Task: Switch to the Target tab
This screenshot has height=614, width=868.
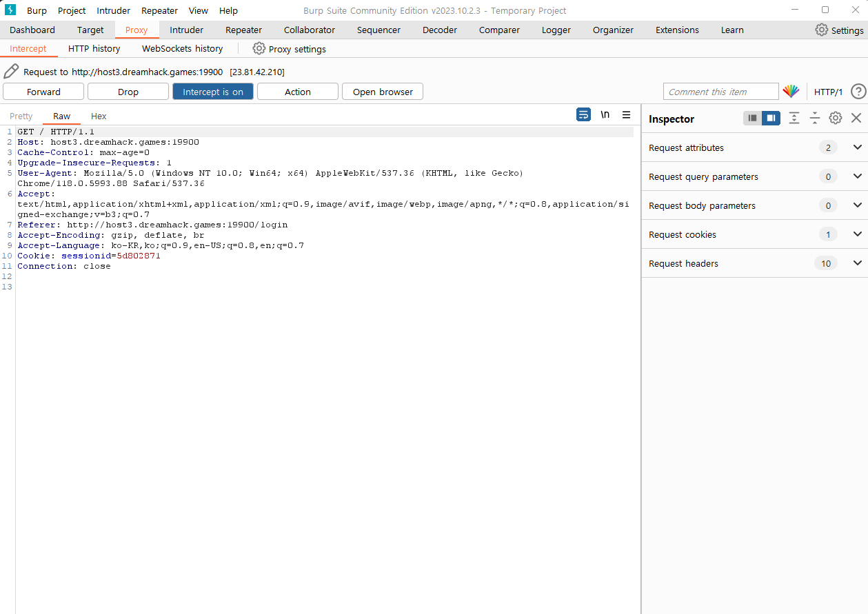Action: click(90, 30)
